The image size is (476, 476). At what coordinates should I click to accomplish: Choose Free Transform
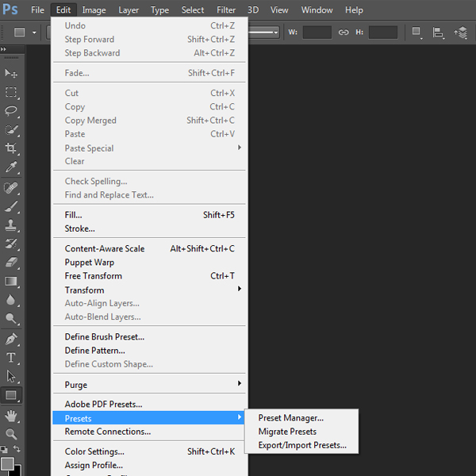[x=149, y=276]
